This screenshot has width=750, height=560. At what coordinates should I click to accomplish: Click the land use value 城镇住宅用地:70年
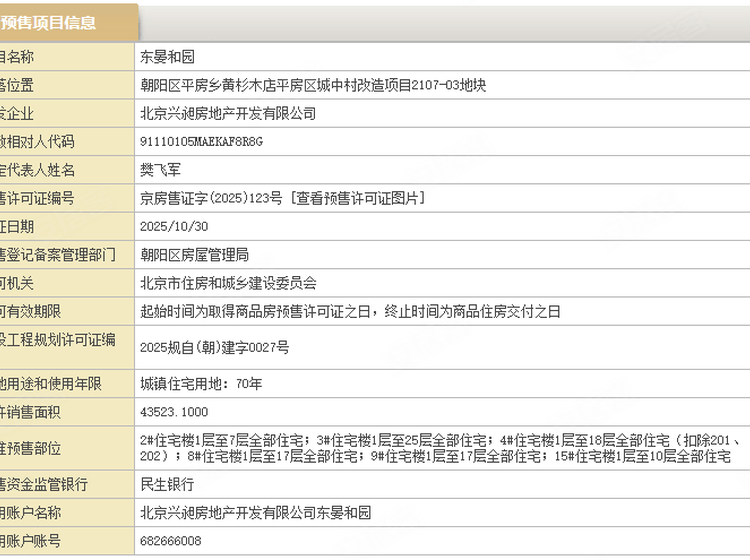[x=202, y=383]
